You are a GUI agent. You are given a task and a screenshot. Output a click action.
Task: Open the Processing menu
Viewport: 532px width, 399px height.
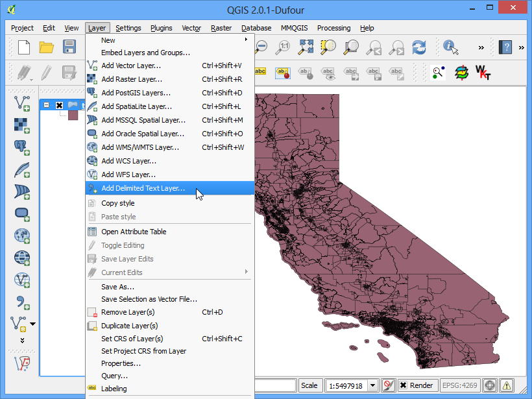[x=334, y=28]
